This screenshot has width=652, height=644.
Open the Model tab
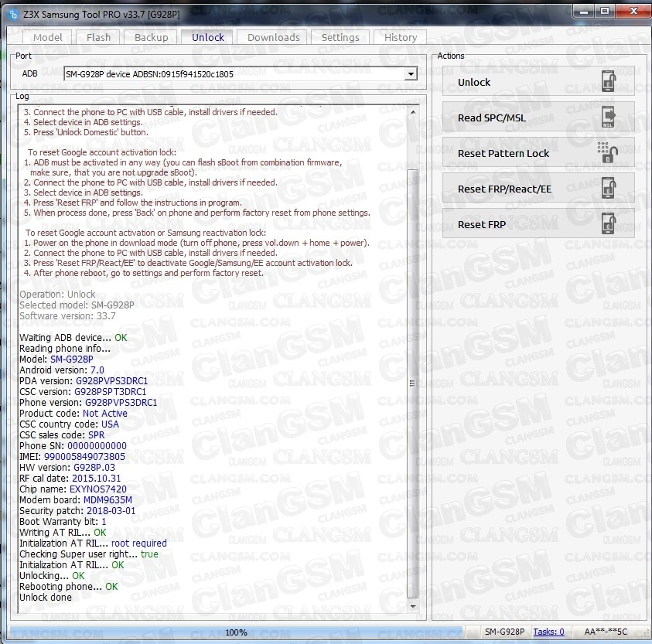pos(47,37)
